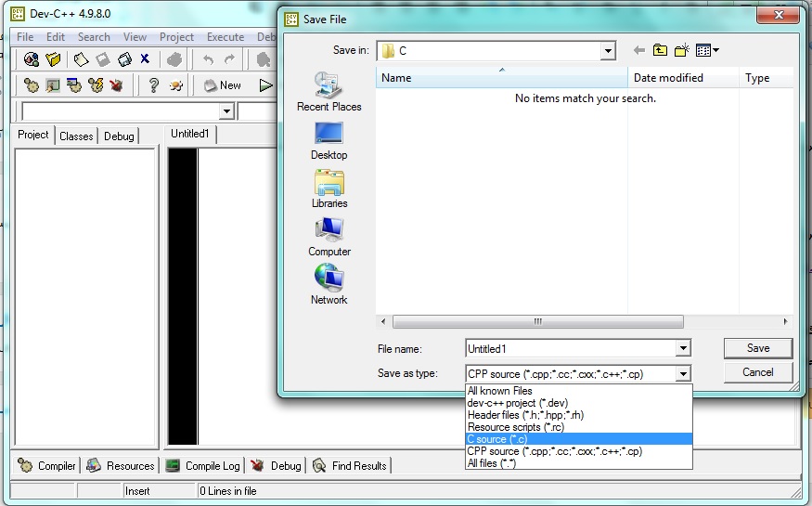Click the Save All stacked floppy disks icon
Screen dimensions: 812x506
(x=124, y=59)
